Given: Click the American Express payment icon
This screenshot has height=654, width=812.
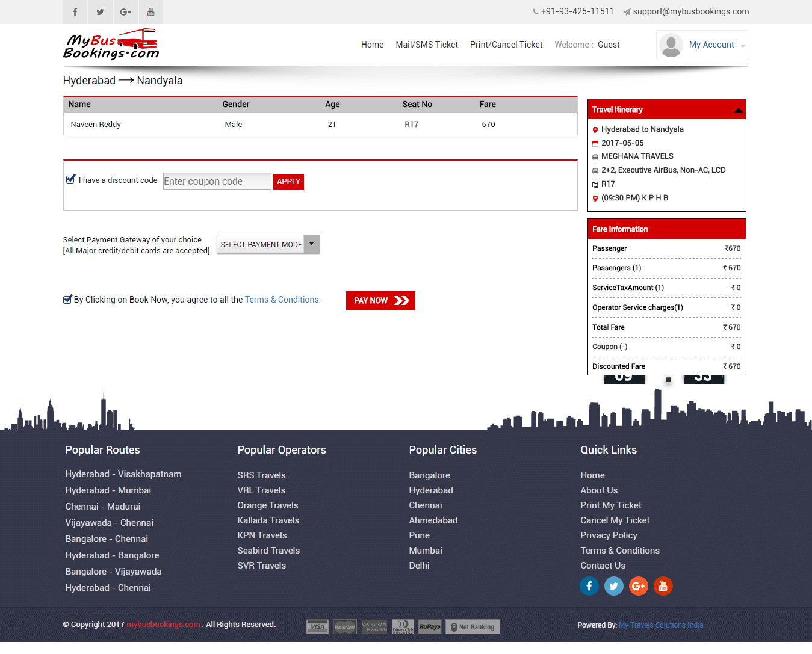Looking at the screenshot, I should tap(374, 626).
